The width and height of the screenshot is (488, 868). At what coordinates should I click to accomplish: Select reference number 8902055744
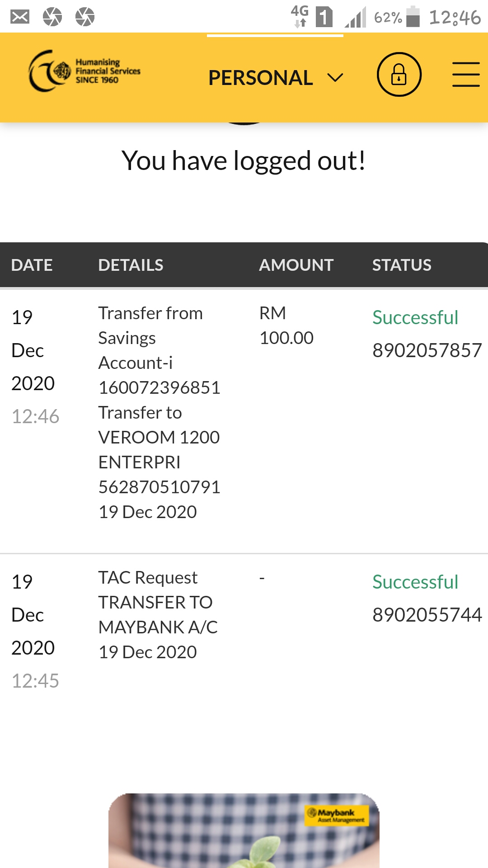(x=427, y=615)
